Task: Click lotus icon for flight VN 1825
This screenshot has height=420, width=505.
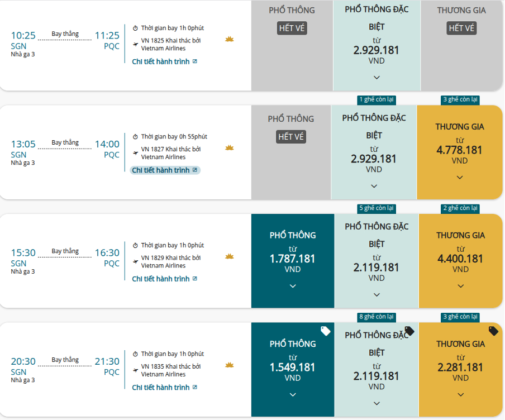Action: [x=229, y=39]
